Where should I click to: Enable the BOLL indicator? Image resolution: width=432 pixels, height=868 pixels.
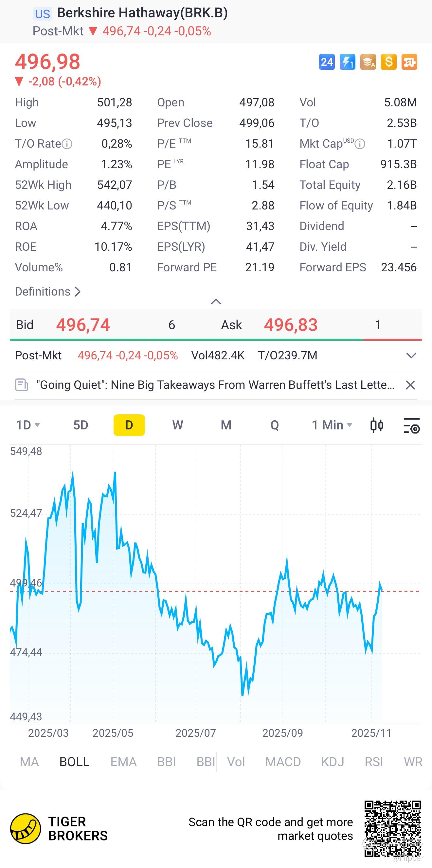pos(75,762)
